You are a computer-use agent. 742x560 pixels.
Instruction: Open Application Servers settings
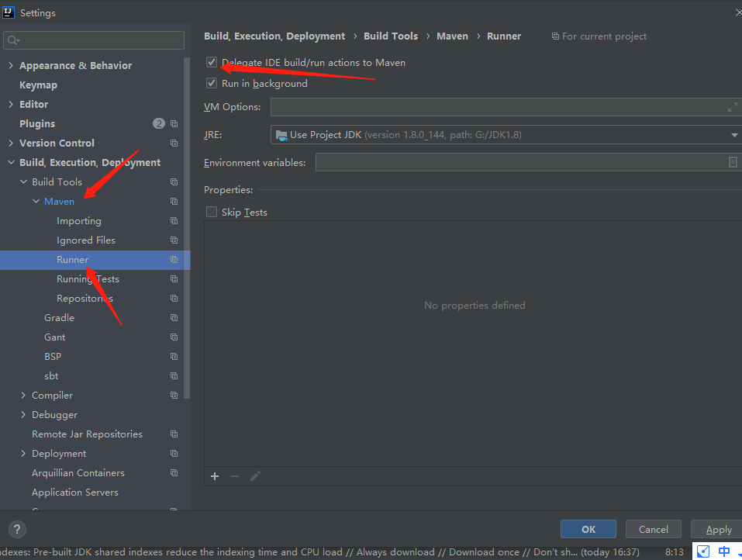click(75, 493)
